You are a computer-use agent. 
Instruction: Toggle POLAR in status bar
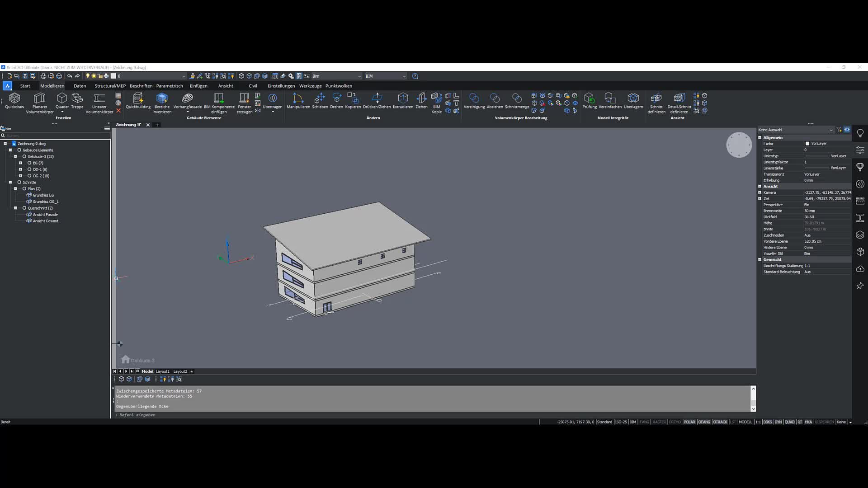click(689, 422)
